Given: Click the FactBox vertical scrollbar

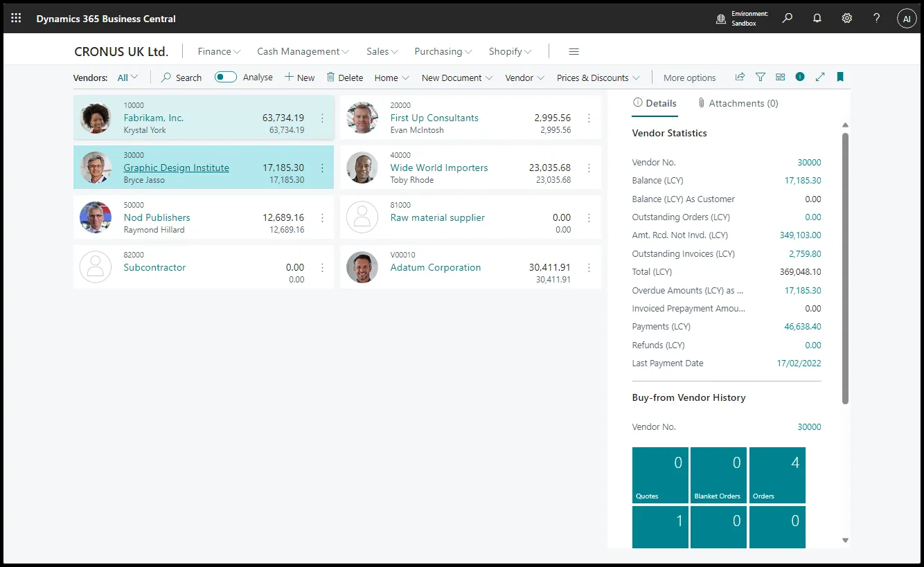Looking at the screenshot, I should tap(845, 269).
